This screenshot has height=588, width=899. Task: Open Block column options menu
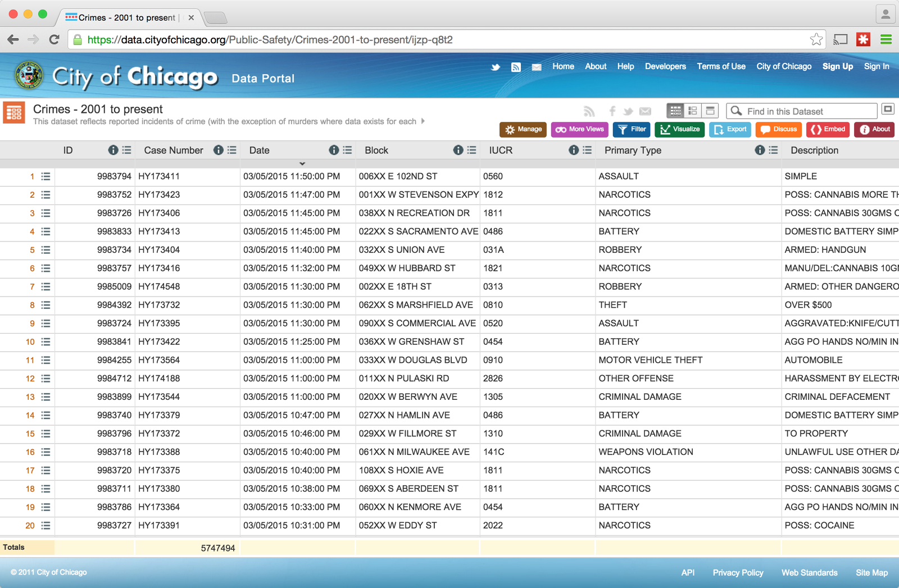[472, 150]
